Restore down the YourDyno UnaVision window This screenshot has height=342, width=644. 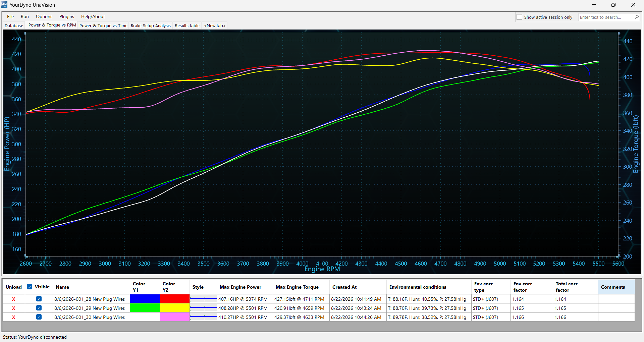click(613, 5)
